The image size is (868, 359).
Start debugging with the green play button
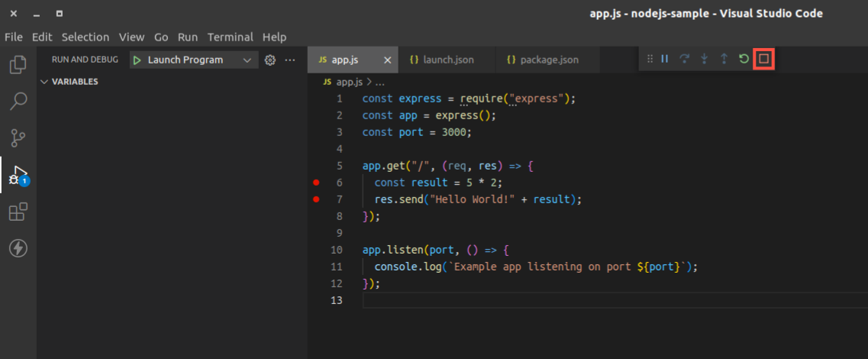[137, 60]
